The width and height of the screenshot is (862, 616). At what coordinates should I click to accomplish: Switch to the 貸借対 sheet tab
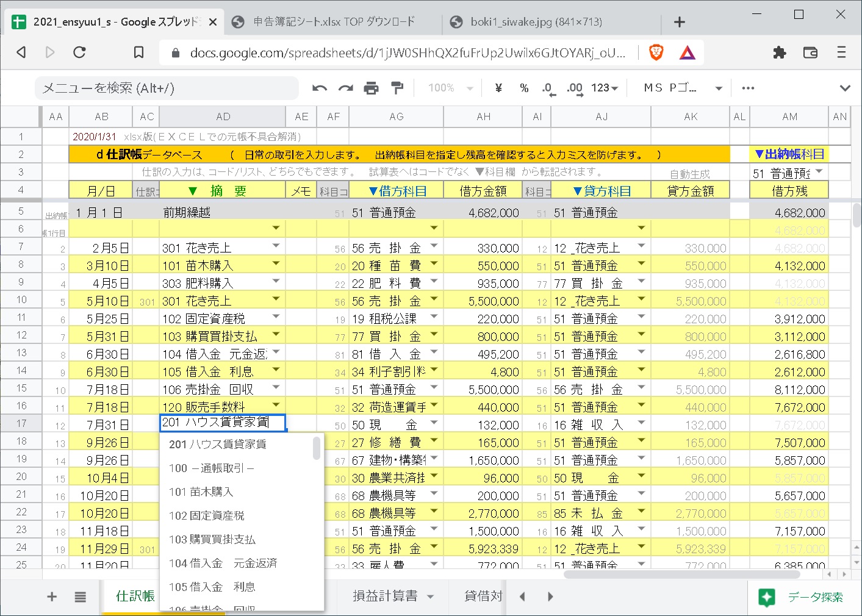(x=483, y=596)
